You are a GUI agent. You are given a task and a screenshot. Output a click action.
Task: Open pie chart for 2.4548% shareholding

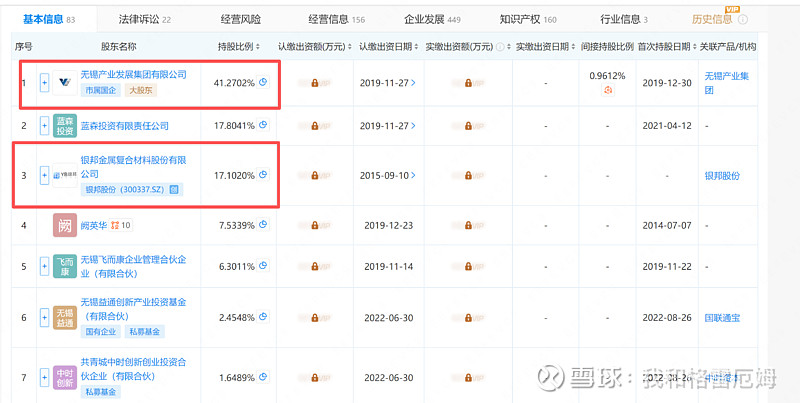pos(263,317)
